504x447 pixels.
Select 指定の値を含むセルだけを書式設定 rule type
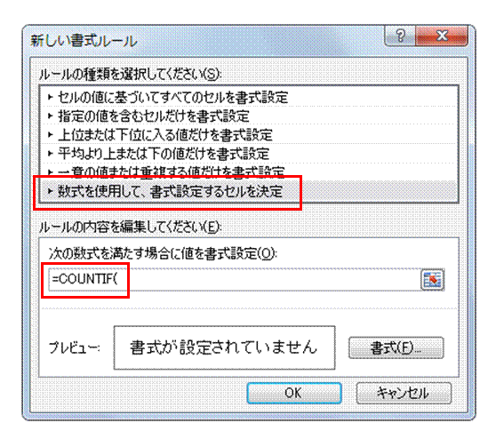[x=249, y=116]
